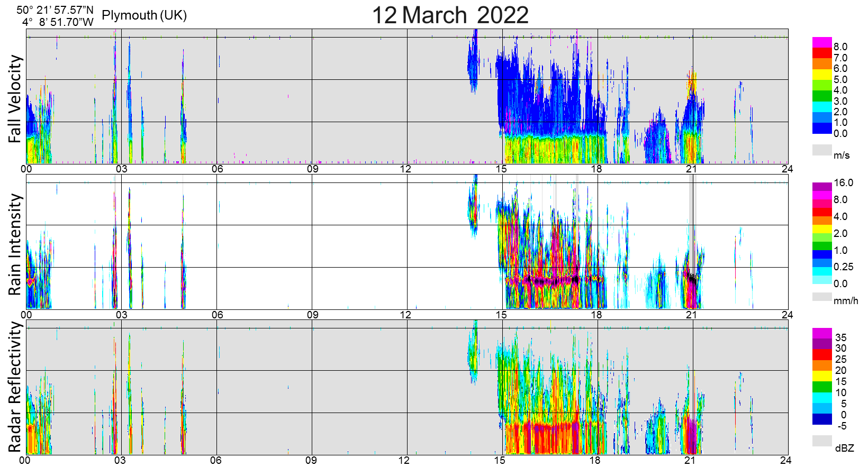Screen dimensions: 868x476
Task: Click hour tick 09 under Rain Intensity panel
Action: click(x=312, y=315)
